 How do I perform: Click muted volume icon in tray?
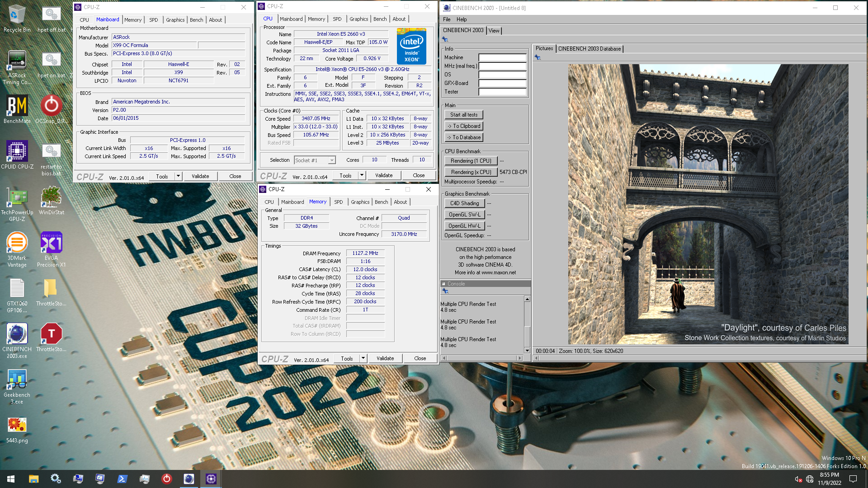(x=798, y=479)
